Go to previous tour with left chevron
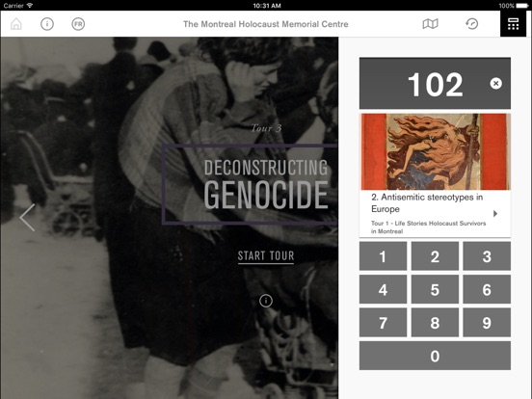The width and height of the screenshot is (532, 399). point(28,218)
